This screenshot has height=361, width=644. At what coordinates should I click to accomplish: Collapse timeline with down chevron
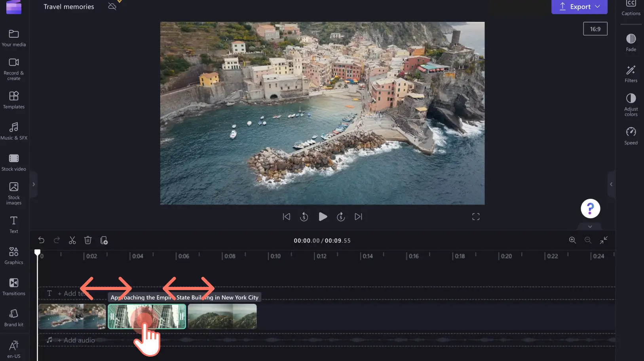click(590, 227)
